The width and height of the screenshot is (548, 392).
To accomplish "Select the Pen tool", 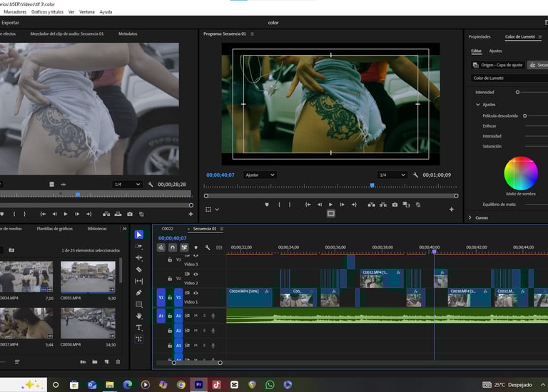I will pyautogui.click(x=139, y=292).
